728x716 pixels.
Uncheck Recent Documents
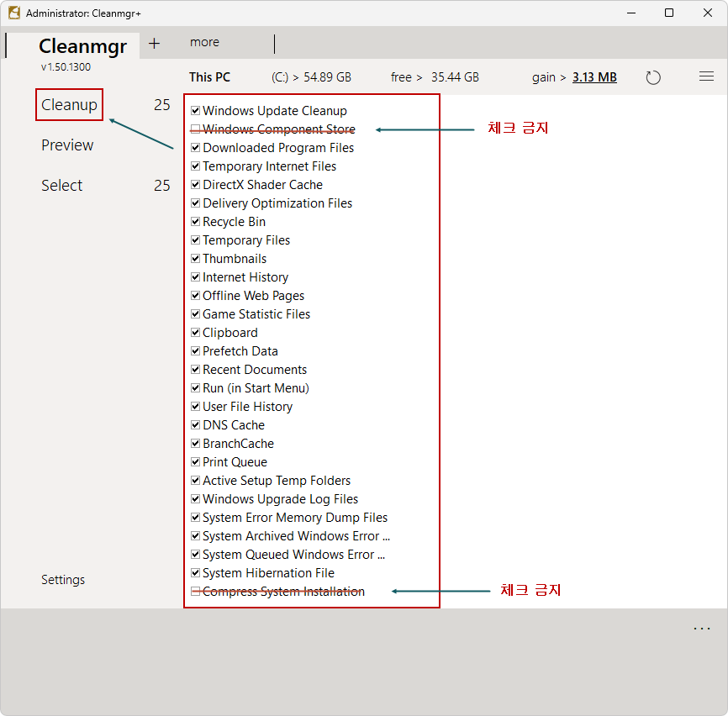(196, 370)
